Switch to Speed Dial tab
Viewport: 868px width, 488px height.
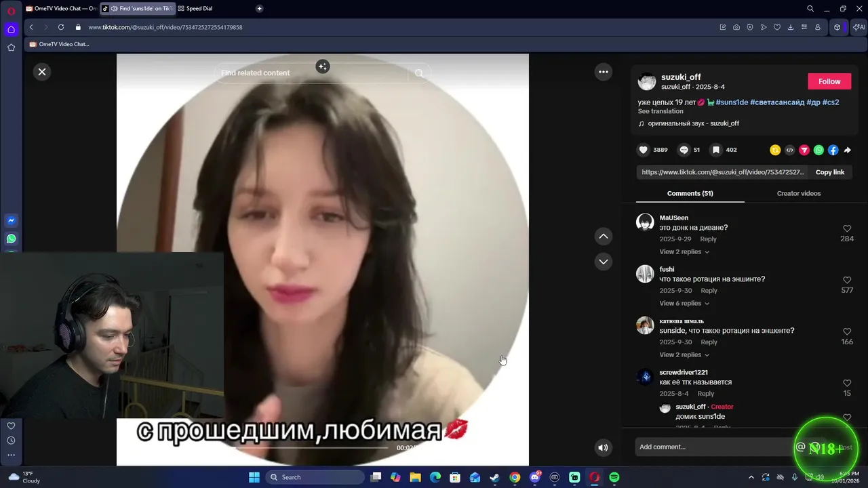point(197,9)
